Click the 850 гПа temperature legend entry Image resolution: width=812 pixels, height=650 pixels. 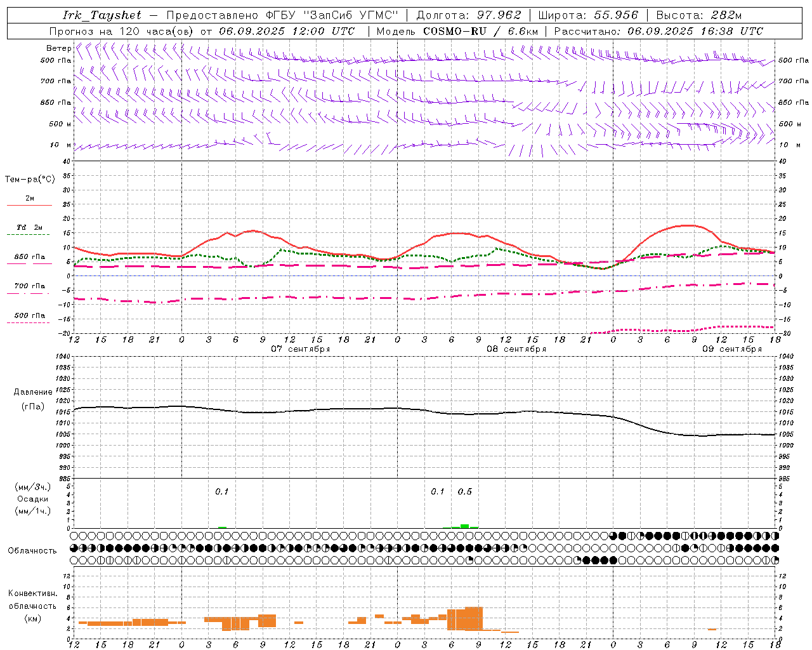(x=30, y=257)
